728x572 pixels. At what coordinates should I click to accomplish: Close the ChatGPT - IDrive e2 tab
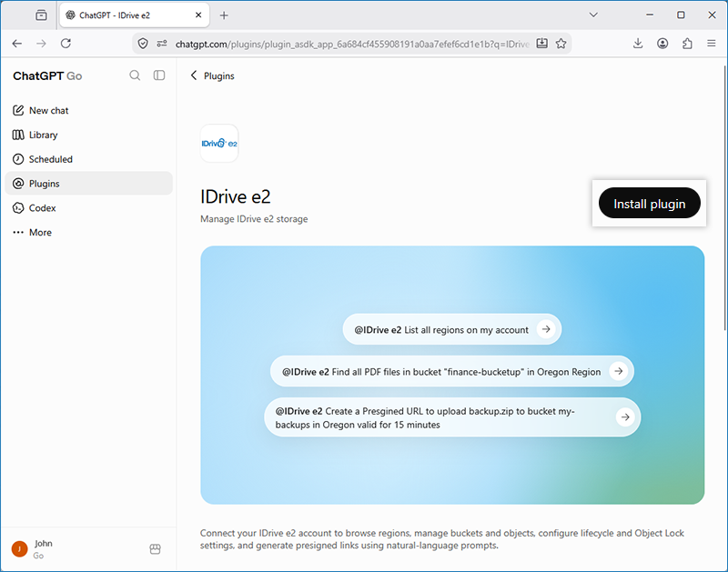tap(198, 15)
